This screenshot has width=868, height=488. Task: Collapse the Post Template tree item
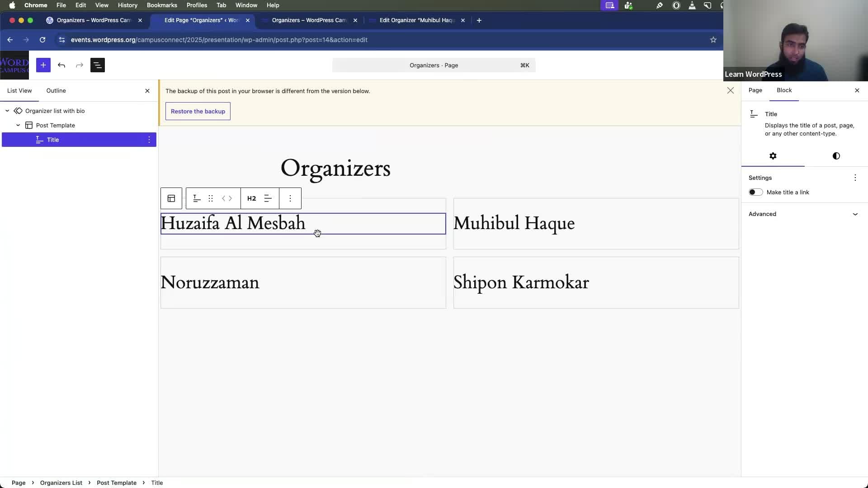18,125
